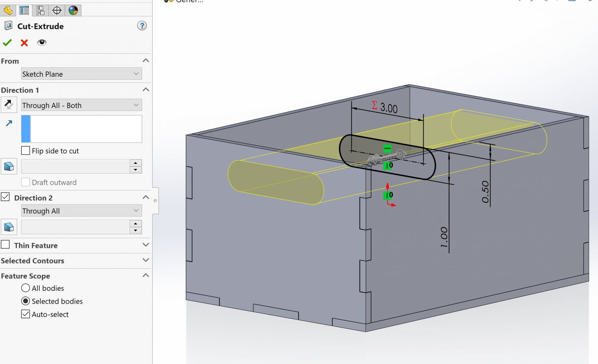Viewport: 598px width, 364px height.
Task: Open the DisplayManager globe tab
Action: click(73, 11)
